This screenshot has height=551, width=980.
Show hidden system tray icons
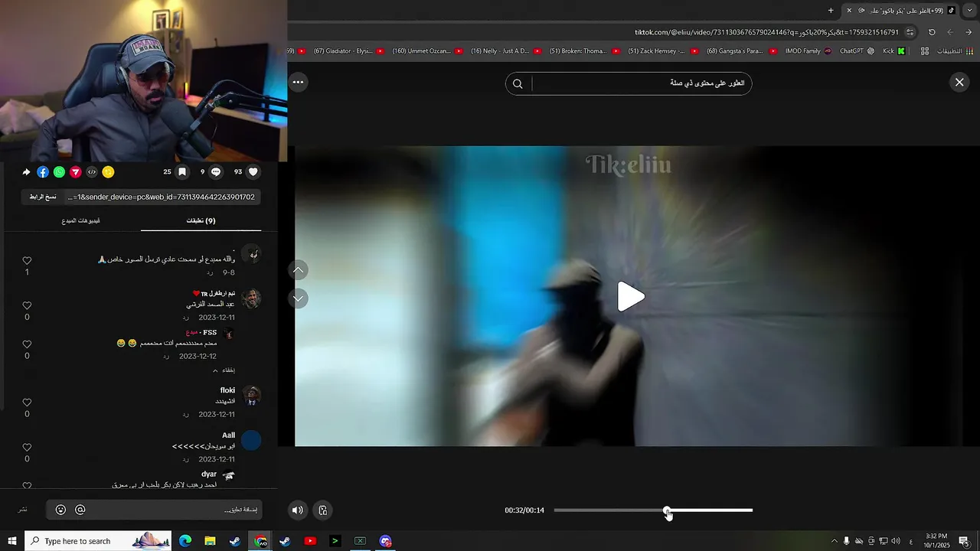834,541
